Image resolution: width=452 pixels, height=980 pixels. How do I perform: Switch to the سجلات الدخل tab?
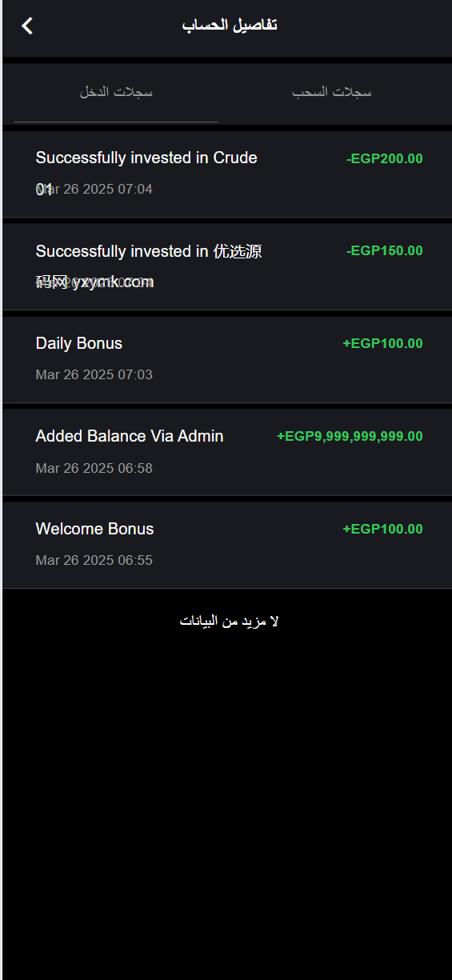[116, 93]
